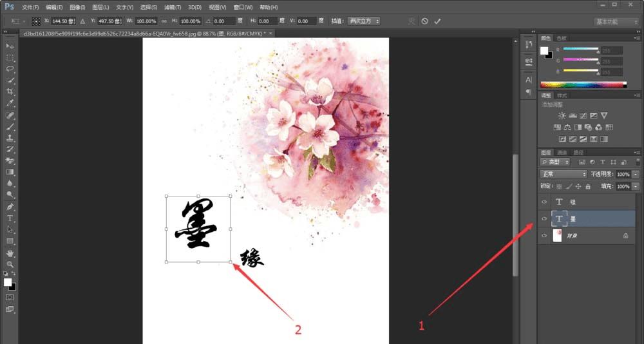Screen dimensions: 644x344
Task: Select the Lasso tool
Action: pyautogui.click(x=10, y=69)
